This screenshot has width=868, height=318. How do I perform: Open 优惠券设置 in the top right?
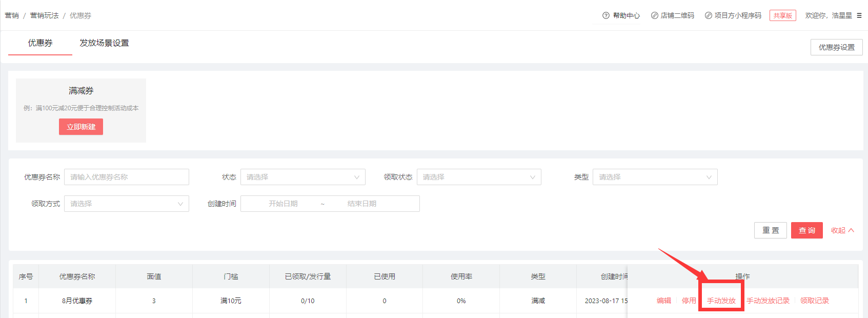[x=836, y=47]
